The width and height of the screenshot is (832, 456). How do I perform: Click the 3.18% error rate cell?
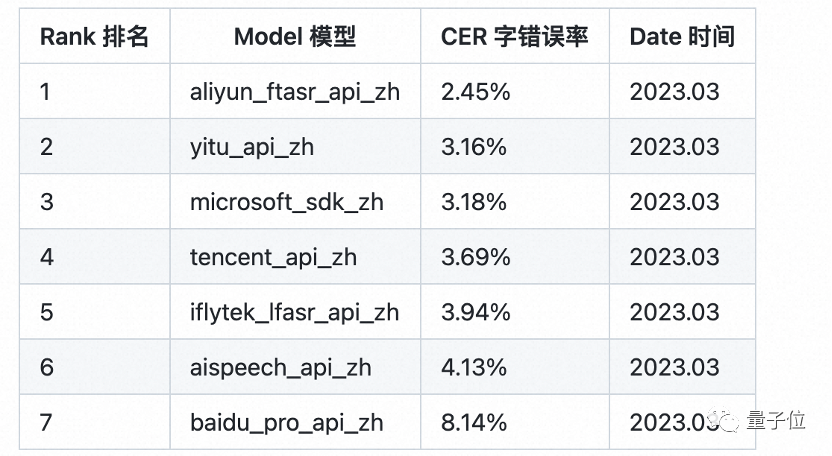474,202
